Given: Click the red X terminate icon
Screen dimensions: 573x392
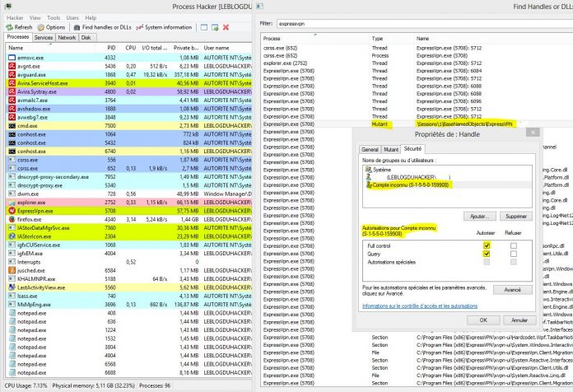Looking at the screenshot, I should click(226, 27).
